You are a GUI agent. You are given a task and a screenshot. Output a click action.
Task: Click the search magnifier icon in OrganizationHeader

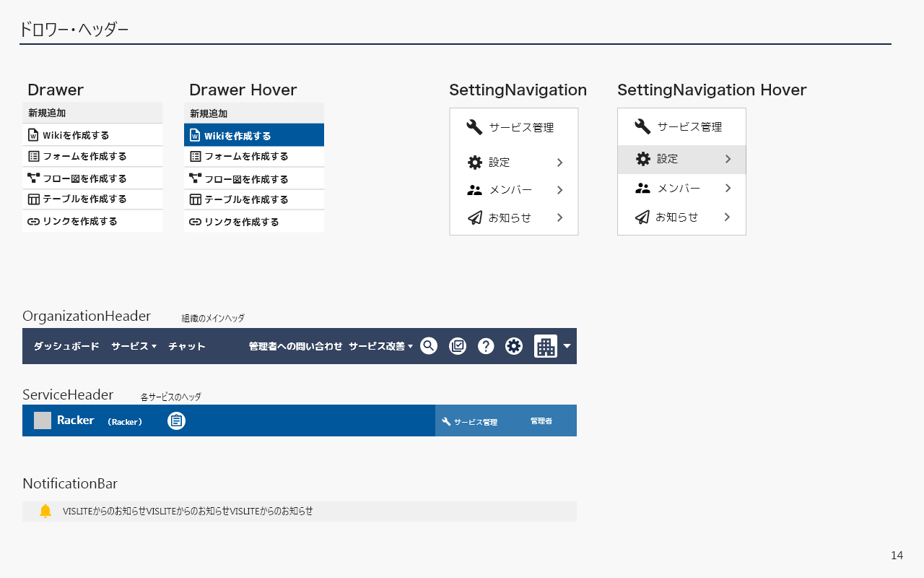[429, 346]
